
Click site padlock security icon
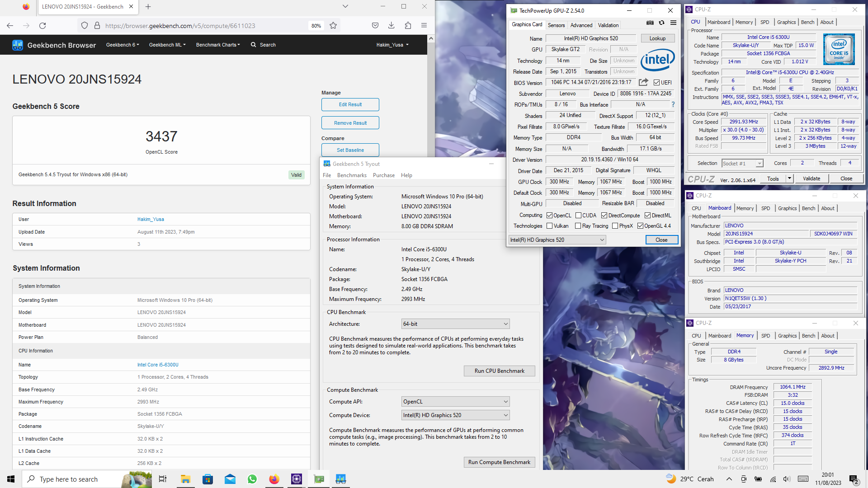[97, 26]
